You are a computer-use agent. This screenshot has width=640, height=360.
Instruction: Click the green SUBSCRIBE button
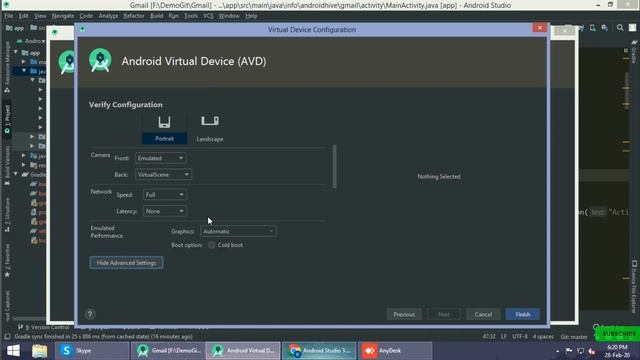(618, 333)
